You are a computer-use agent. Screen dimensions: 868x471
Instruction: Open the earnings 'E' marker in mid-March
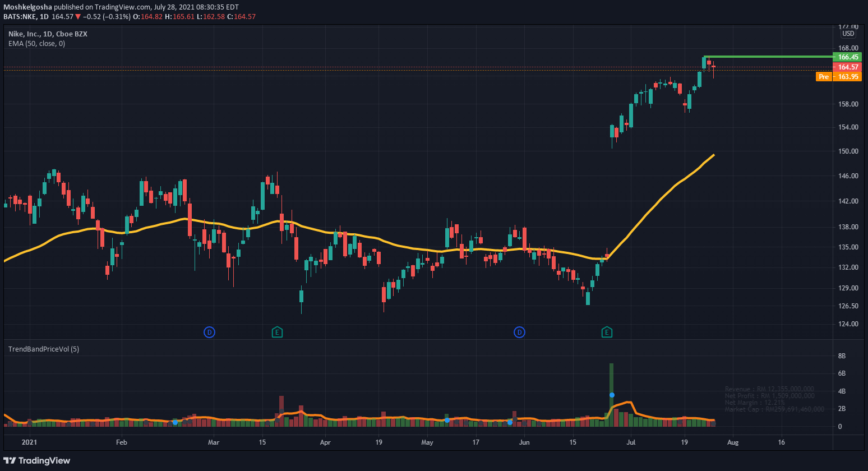277,333
